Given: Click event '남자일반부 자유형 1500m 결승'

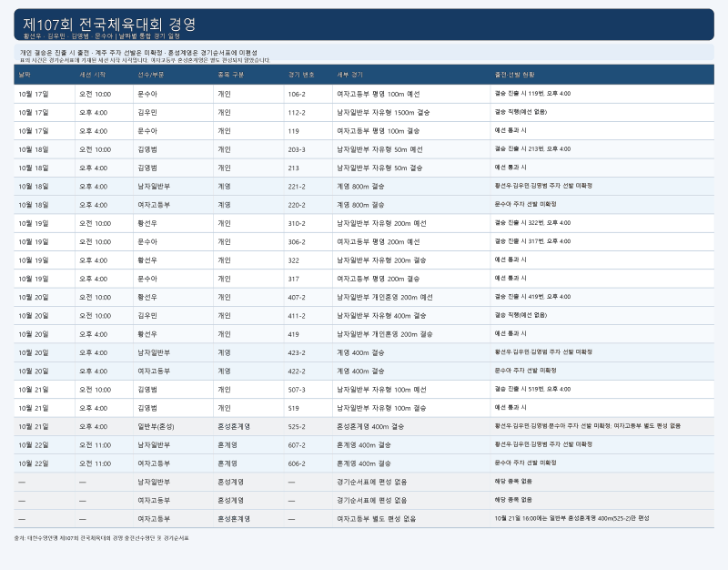Looking at the screenshot, I should [383, 113].
